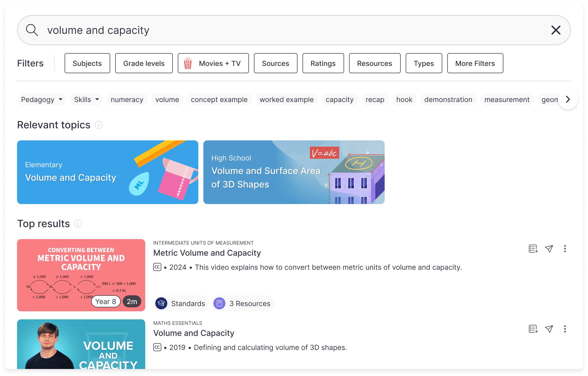Toggle the capacity tag filter
The width and height of the screenshot is (588, 376).
pos(340,99)
